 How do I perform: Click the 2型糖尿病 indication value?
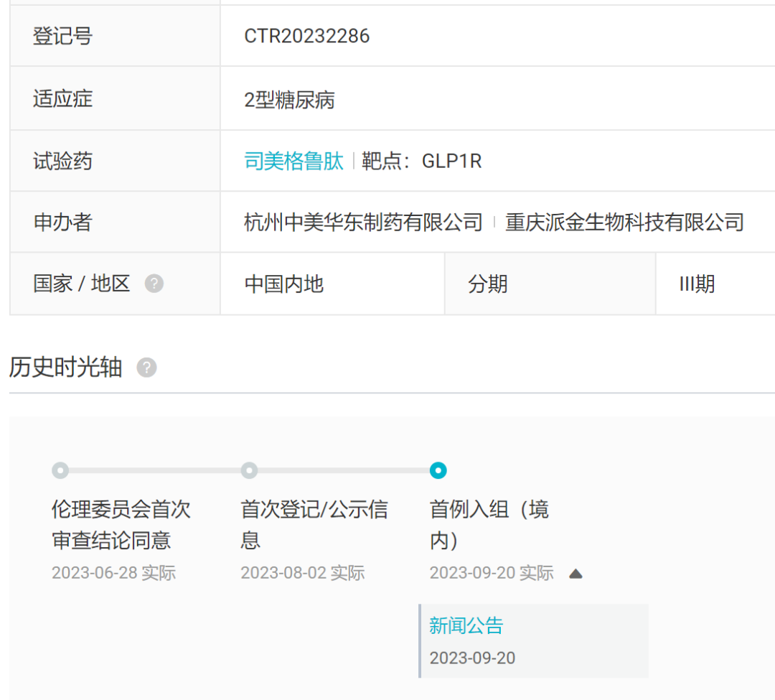coord(289,100)
